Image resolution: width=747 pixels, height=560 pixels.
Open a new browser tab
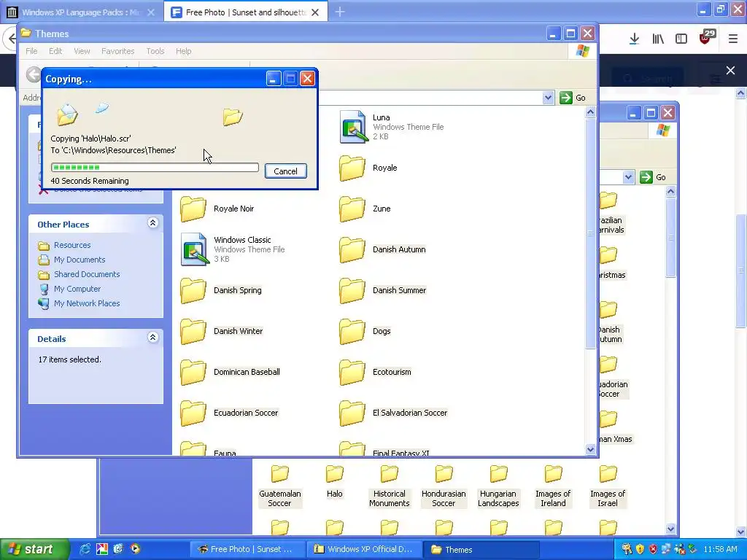[340, 12]
